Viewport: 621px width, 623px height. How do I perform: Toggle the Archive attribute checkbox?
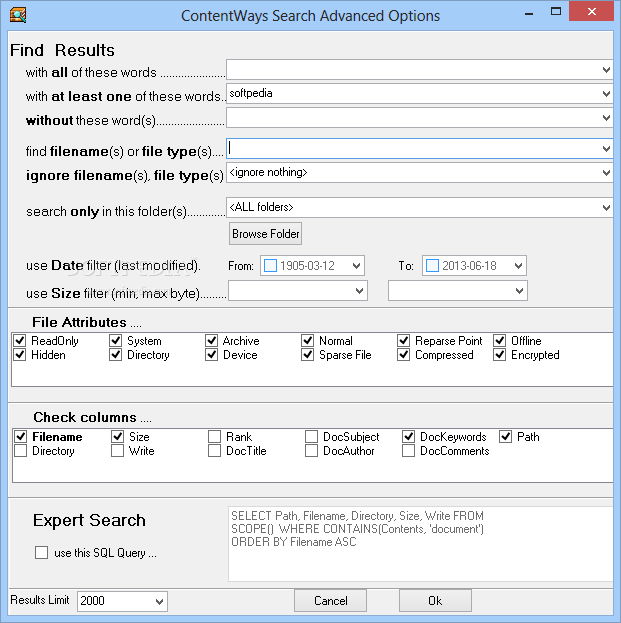(x=211, y=341)
